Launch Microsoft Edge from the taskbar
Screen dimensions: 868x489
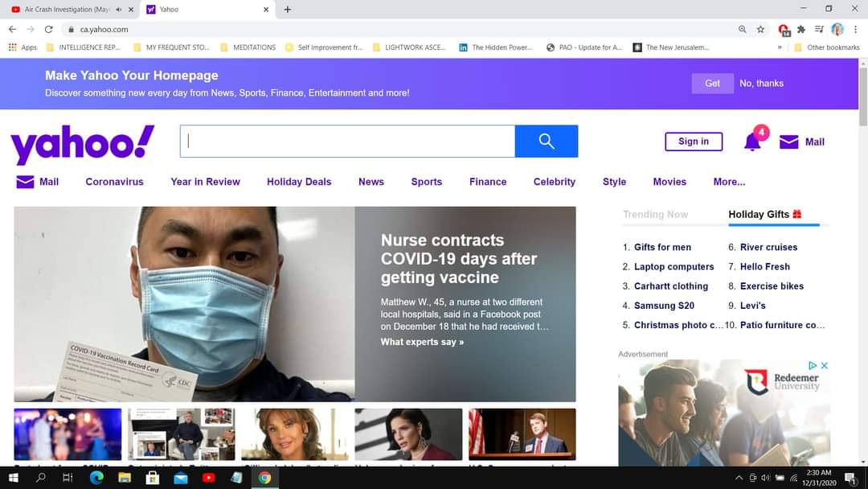[96, 478]
